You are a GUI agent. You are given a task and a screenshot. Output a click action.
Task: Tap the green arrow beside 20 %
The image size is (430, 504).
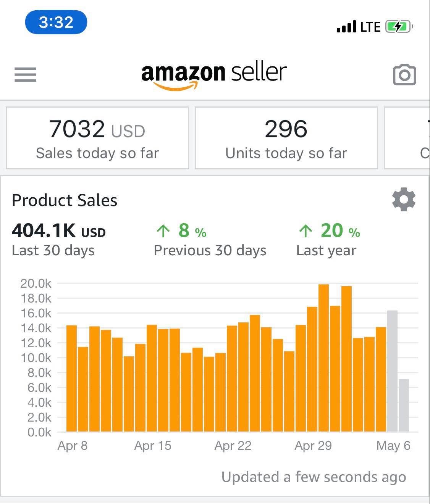point(306,230)
